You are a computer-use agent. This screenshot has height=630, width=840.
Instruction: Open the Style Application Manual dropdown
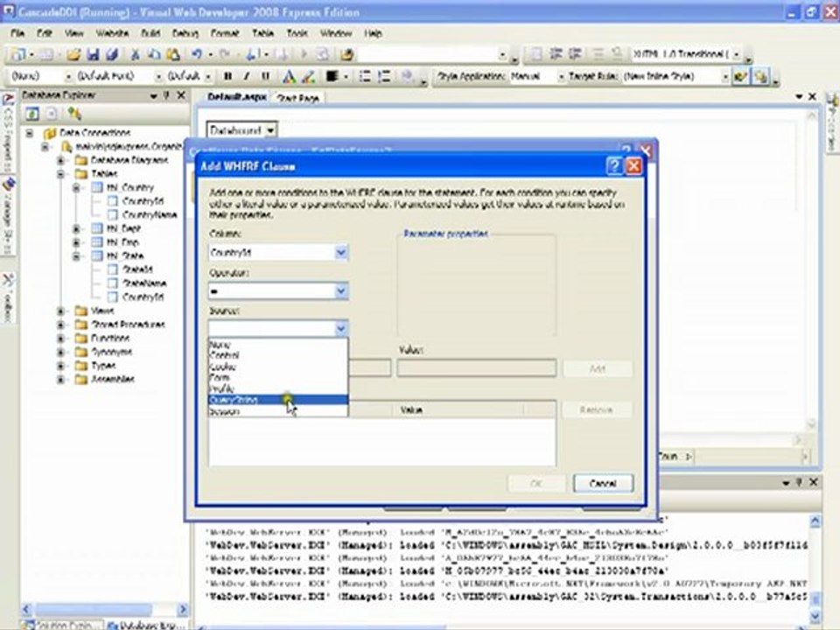click(562, 77)
